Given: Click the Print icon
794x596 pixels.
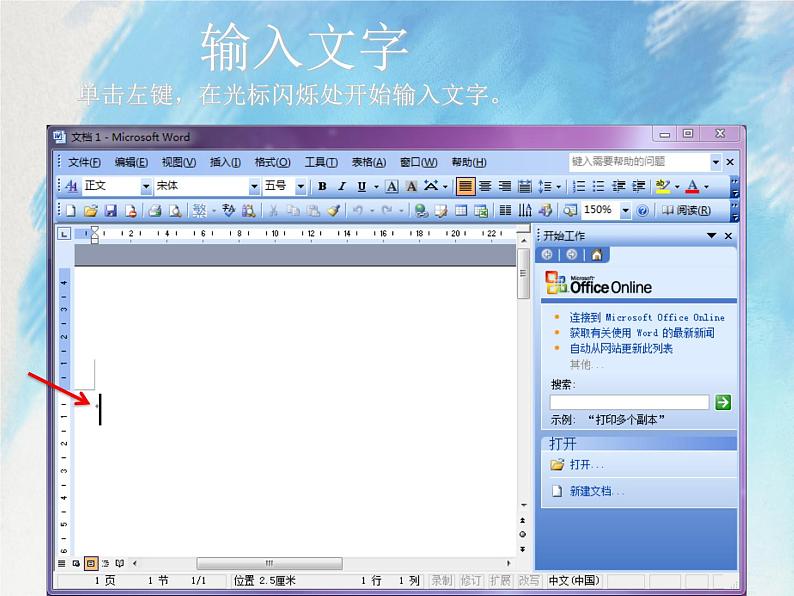Looking at the screenshot, I should pos(155,210).
